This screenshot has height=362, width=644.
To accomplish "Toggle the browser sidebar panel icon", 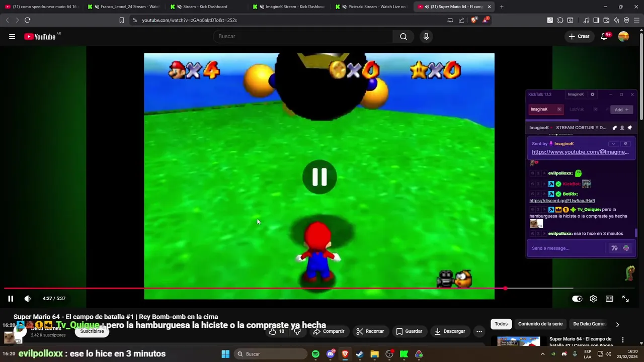I will pos(596,20).
